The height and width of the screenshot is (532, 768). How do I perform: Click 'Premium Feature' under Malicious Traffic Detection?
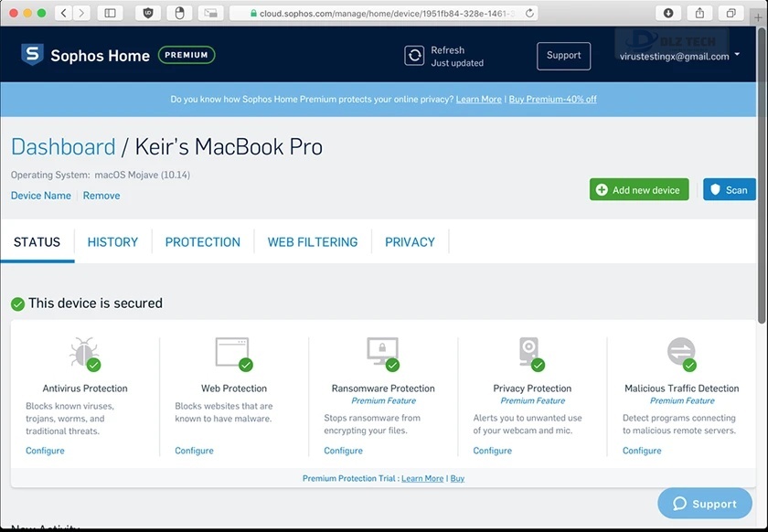682,400
